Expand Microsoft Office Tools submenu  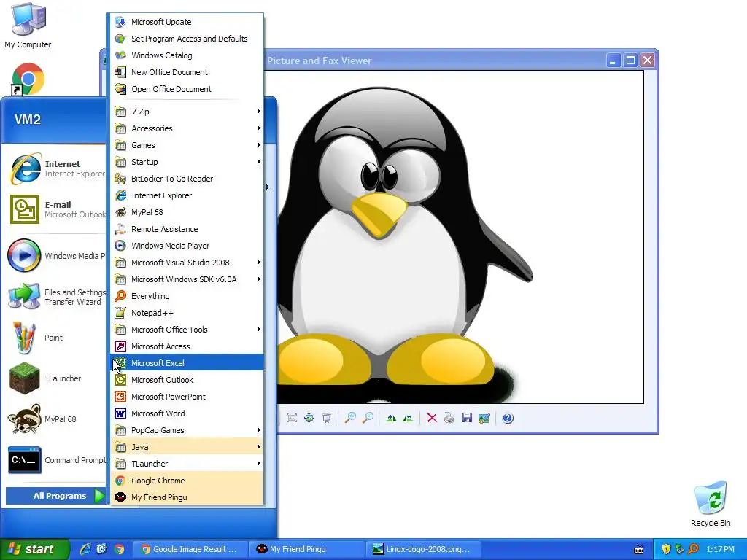(x=187, y=330)
